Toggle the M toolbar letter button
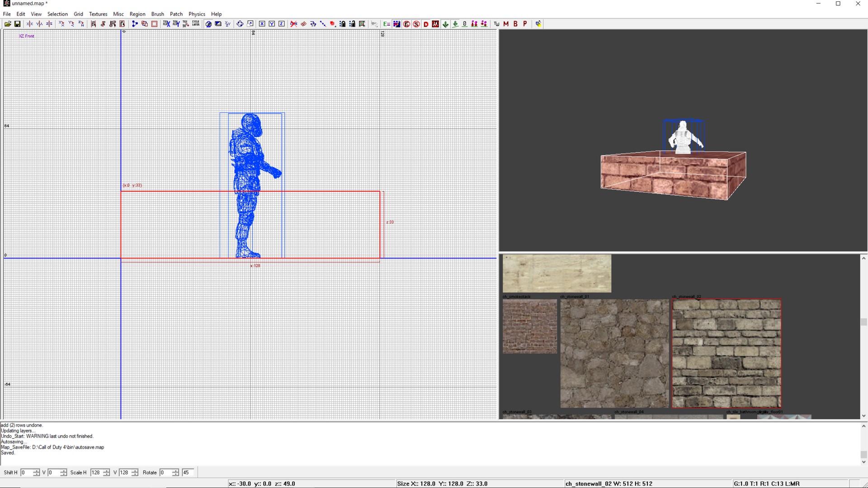 tap(506, 24)
